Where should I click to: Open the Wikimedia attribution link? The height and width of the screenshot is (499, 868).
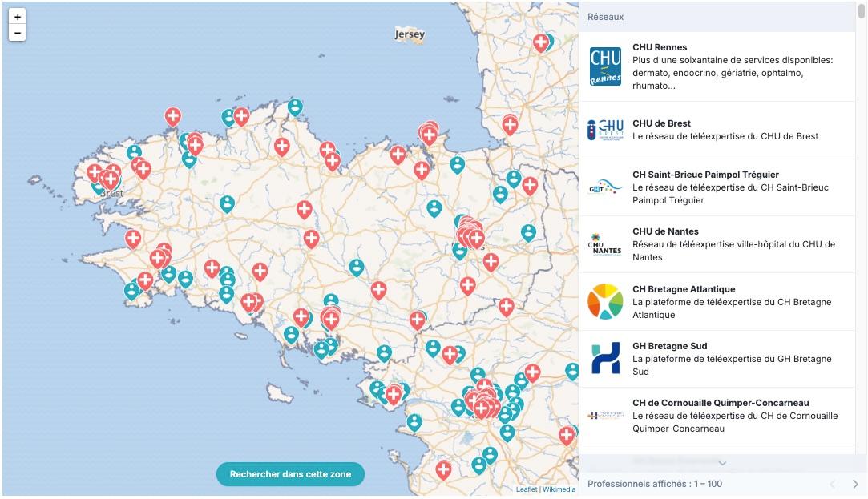point(559,489)
